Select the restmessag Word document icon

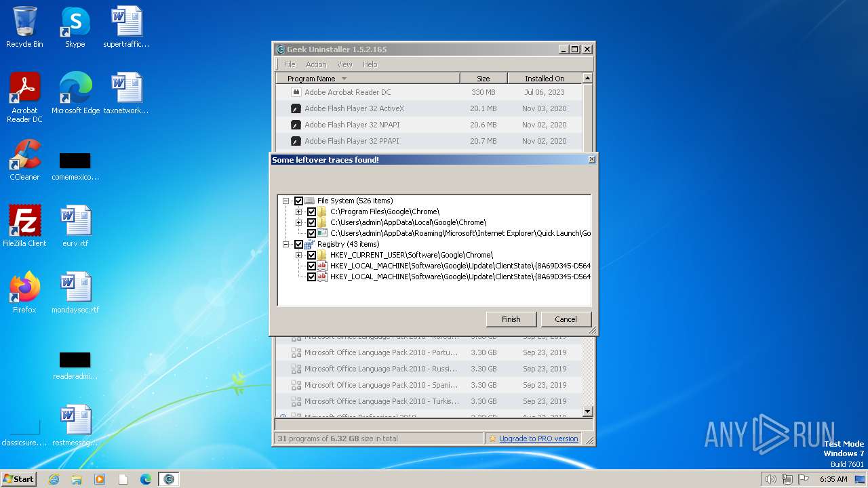tap(75, 426)
